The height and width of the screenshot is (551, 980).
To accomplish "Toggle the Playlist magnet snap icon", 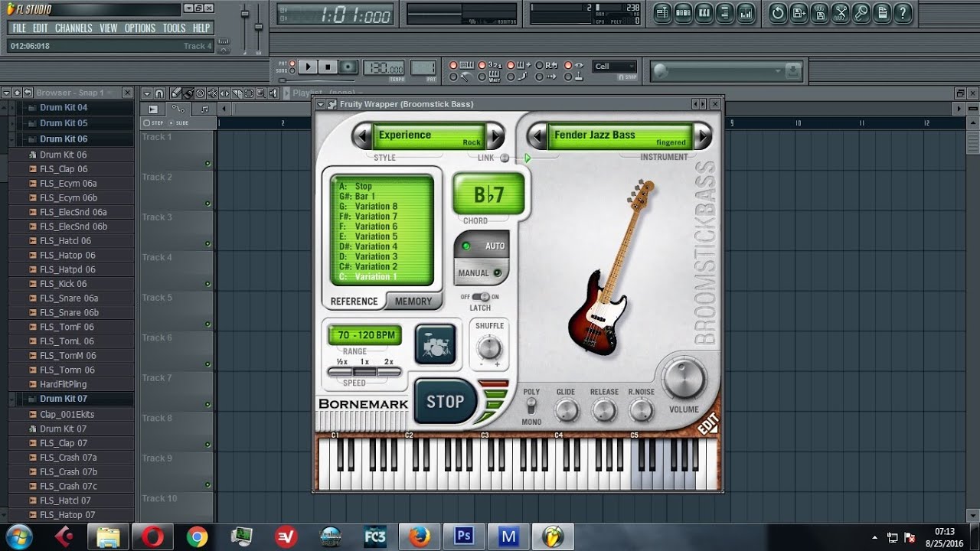I will (159, 93).
